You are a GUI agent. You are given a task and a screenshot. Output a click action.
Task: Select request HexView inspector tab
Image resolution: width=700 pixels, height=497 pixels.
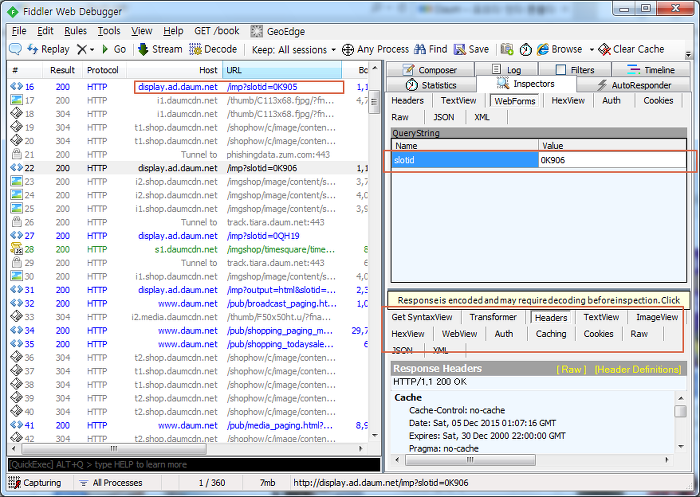[x=568, y=100]
